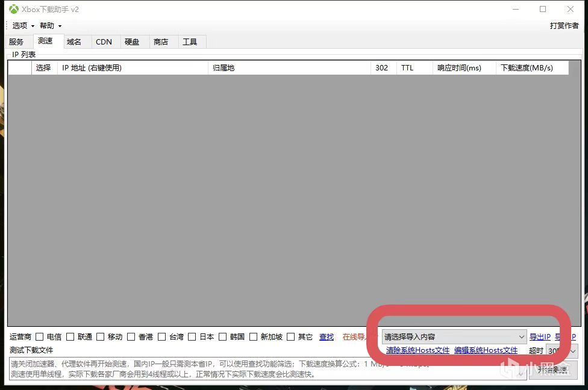Check the 韩国 checkbox

(223, 337)
